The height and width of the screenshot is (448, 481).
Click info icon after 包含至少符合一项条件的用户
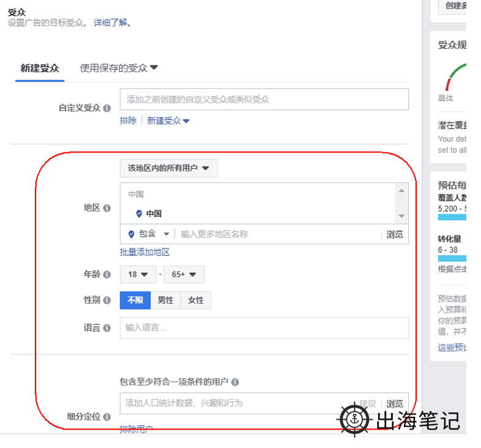click(x=235, y=382)
